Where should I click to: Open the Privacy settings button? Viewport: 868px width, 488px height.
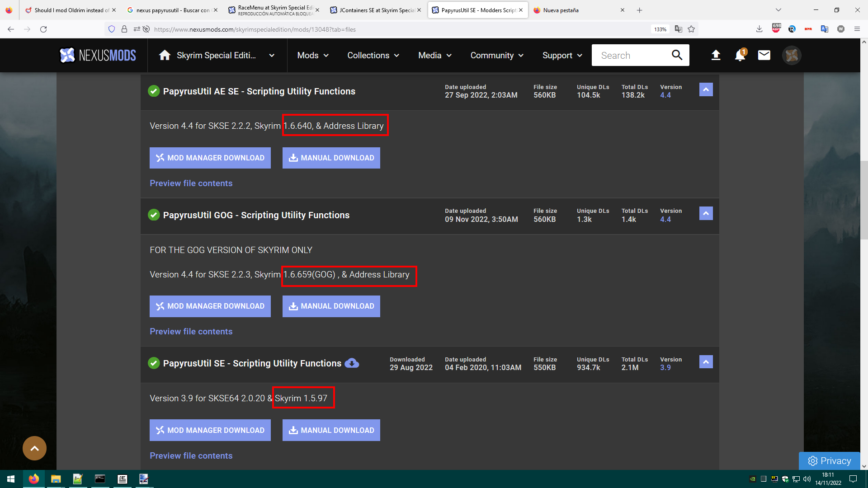point(830,461)
